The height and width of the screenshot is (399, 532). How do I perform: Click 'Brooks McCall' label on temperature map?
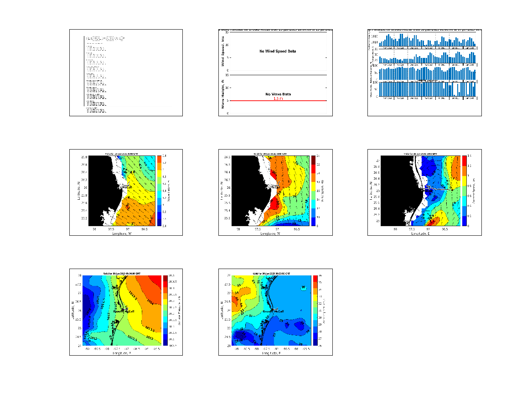[x=274, y=311]
